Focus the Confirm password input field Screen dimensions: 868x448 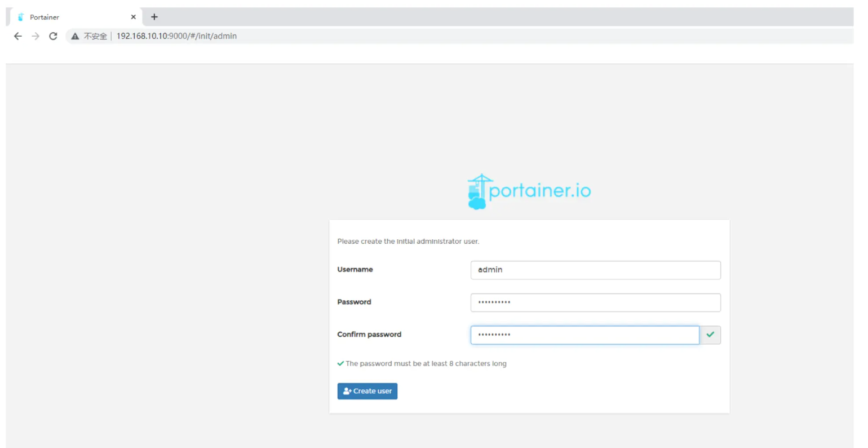pyautogui.click(x=584, y=335)
